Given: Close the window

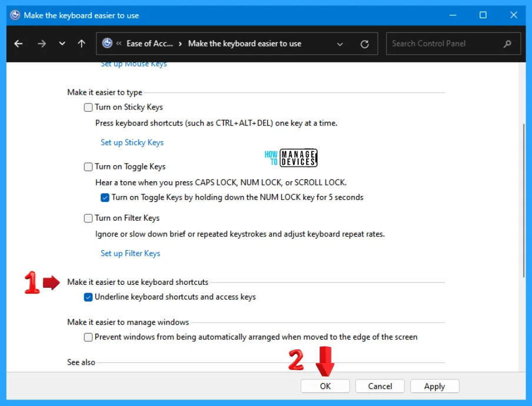Looking at the screenshot, I should [513, 15].
